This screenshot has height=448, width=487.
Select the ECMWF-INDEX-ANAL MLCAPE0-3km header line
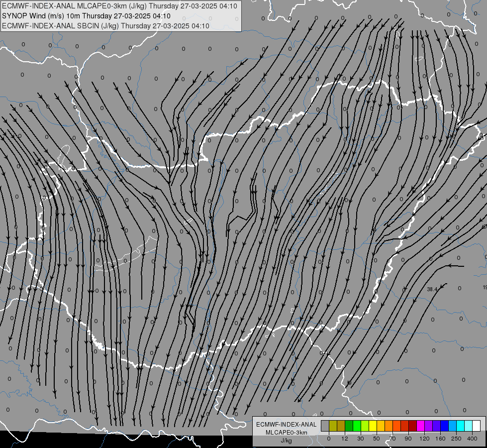[119, 6]
